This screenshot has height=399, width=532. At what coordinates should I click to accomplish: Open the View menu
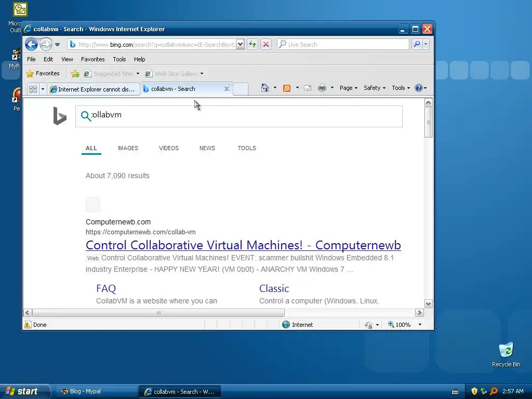[x=67, y=59]
